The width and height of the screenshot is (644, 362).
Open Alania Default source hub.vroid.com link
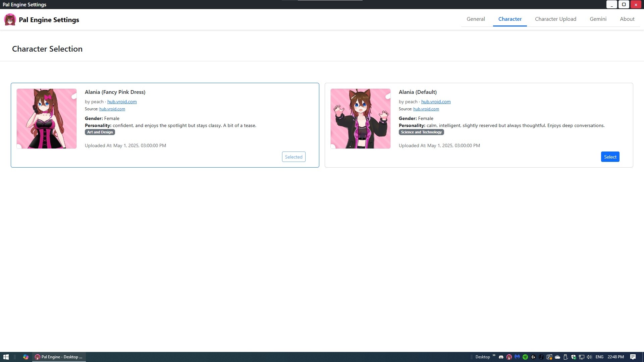tap(426, 109)
